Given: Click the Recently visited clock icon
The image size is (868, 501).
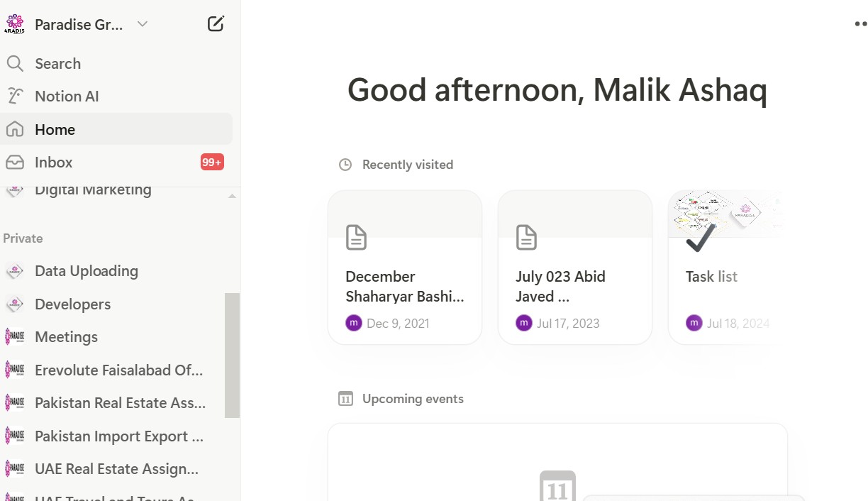Looking at the screenshot, I should click(345, 165).
